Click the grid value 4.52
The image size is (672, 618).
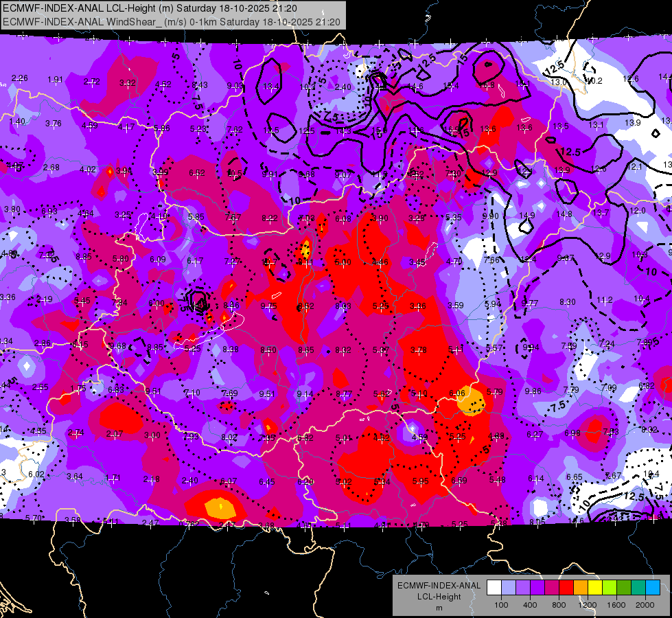click(x=163, y=84)
